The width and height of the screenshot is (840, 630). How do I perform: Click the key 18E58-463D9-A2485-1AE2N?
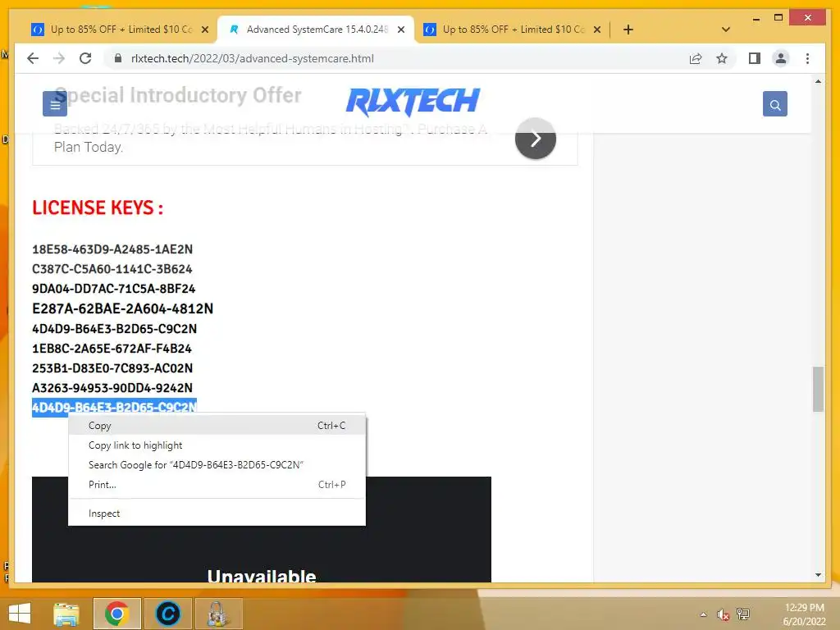[112, 249]
